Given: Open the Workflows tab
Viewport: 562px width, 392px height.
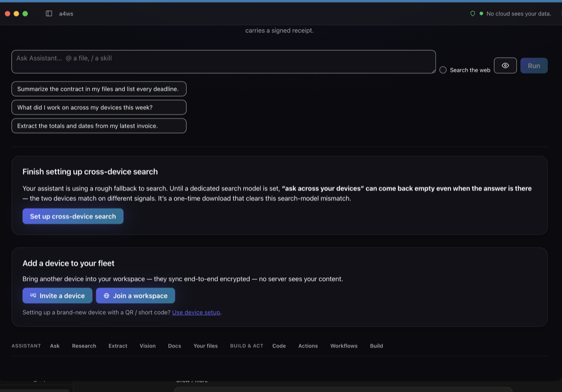Looking at the screenshot, I should (344, 346).
